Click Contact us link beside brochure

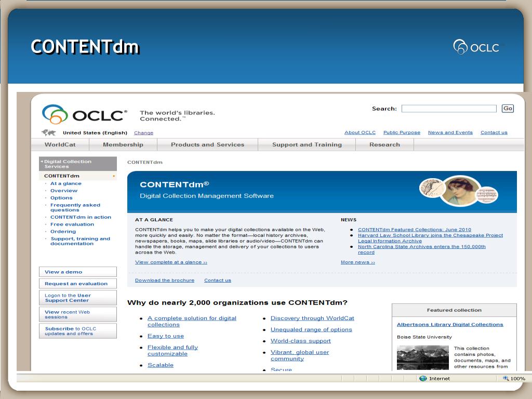(218, 280)
